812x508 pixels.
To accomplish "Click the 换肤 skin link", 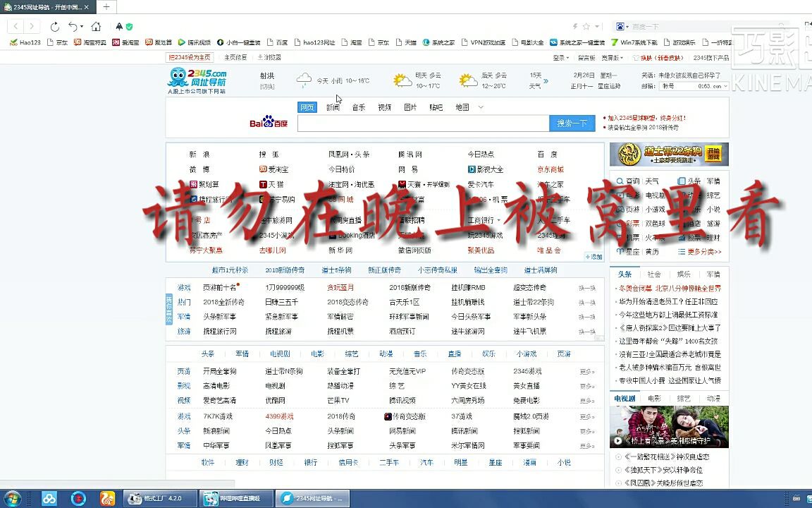I will 647,58.
